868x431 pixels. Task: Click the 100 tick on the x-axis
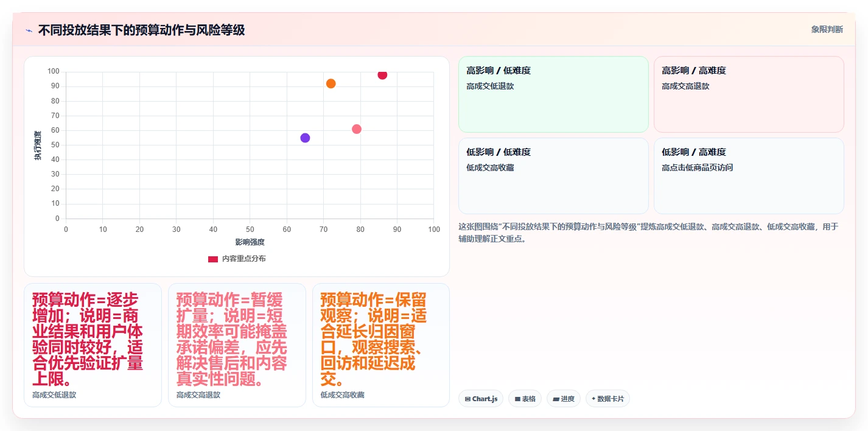[x=434, y=230]
